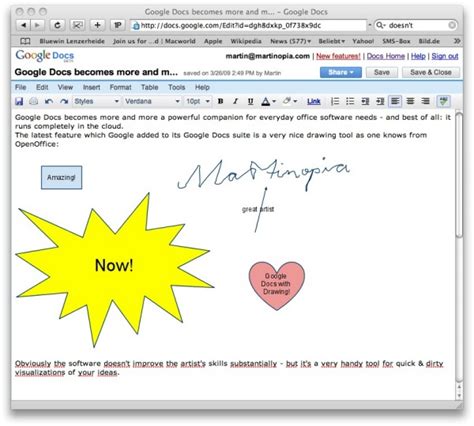Open the Styles dropdown
The image size is (474, 426).
pos(96,101)
